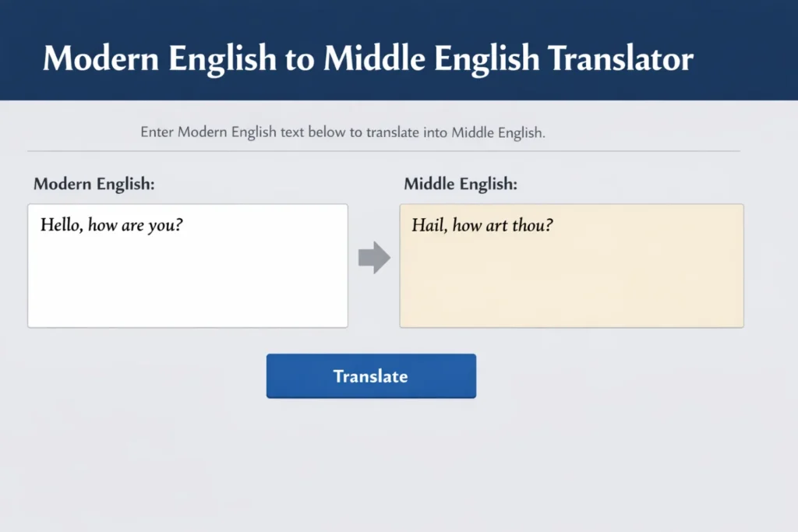Viewport: 798px width, 532px height.
Task: Click the gray translation arrow icon
Action: (x=373, y=255)
